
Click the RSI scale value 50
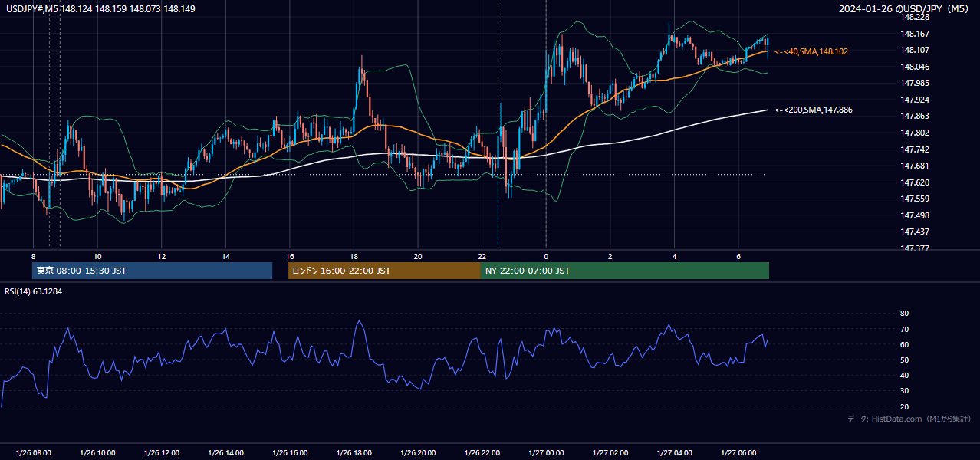[904, 360]
